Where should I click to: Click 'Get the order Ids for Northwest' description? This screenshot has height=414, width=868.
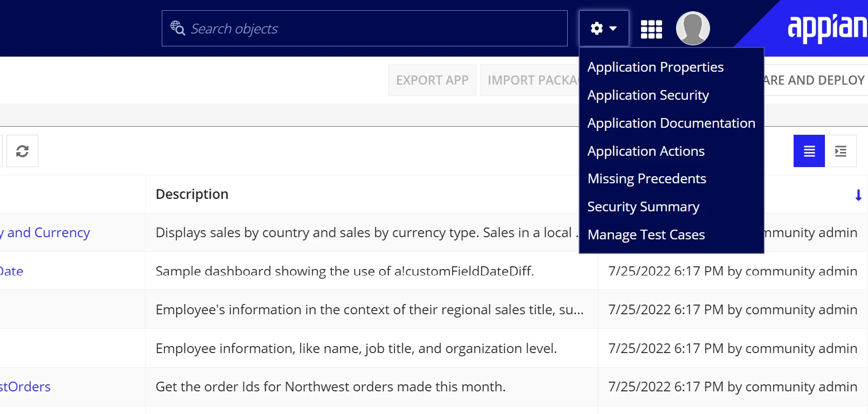[x=330, y=387]
